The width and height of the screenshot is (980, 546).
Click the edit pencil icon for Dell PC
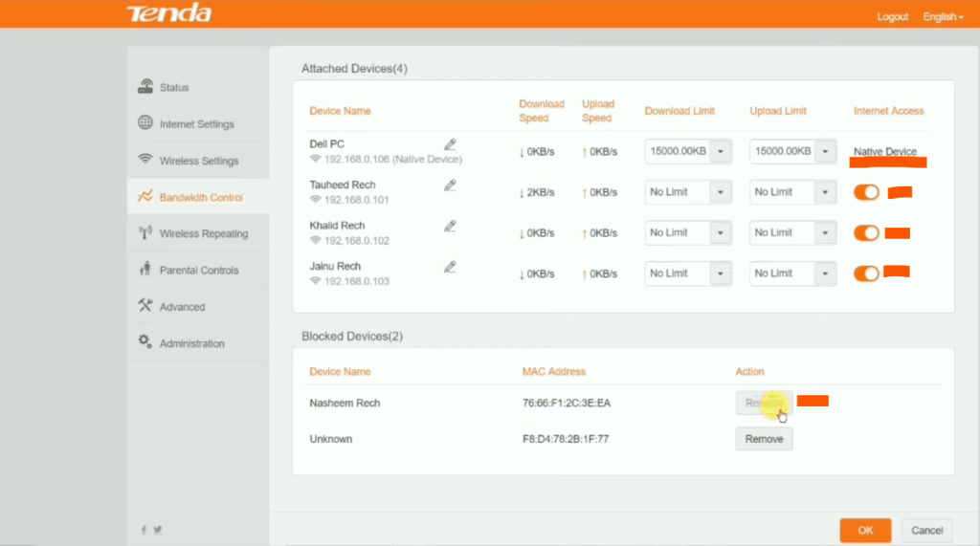(450, 145)
